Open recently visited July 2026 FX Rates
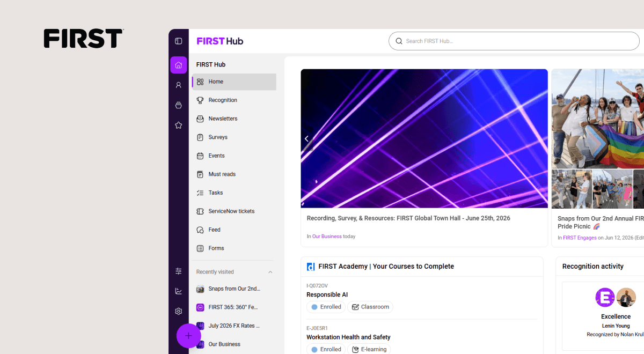Image resolution: width=644 pixels, height=354 pixels. (234, 326)
